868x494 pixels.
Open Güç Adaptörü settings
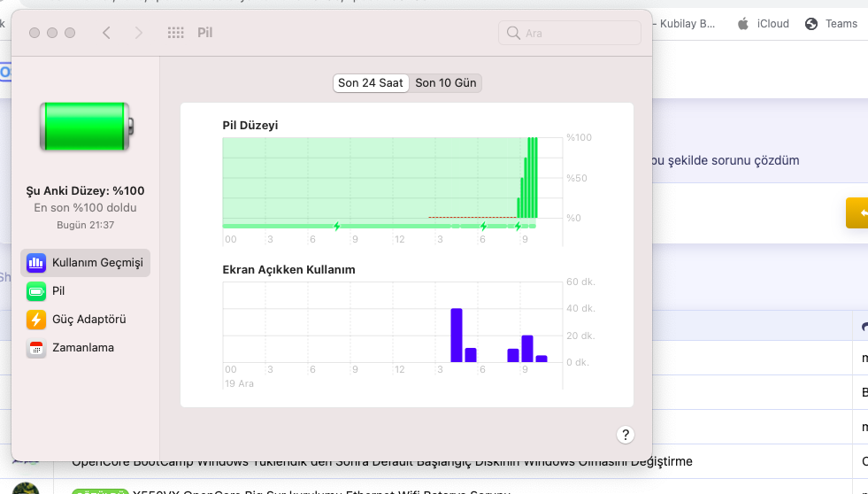[x=77, y=319]
